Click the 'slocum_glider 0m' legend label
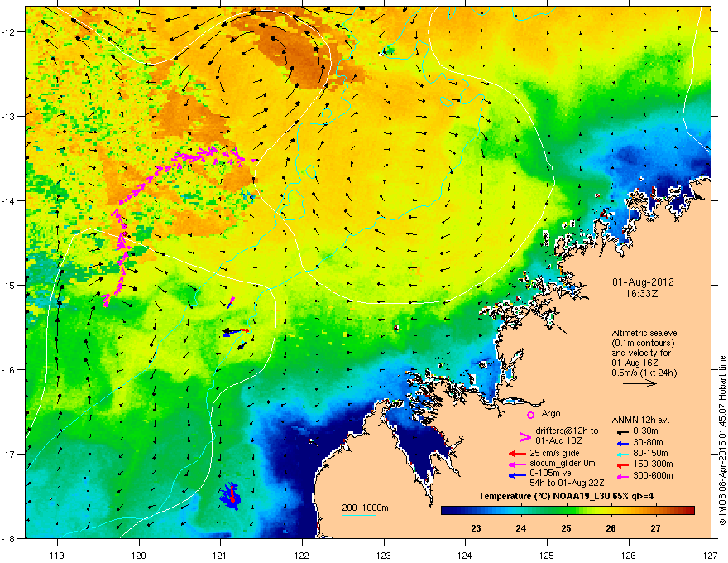728x563 pixels. tap(563, 464)
